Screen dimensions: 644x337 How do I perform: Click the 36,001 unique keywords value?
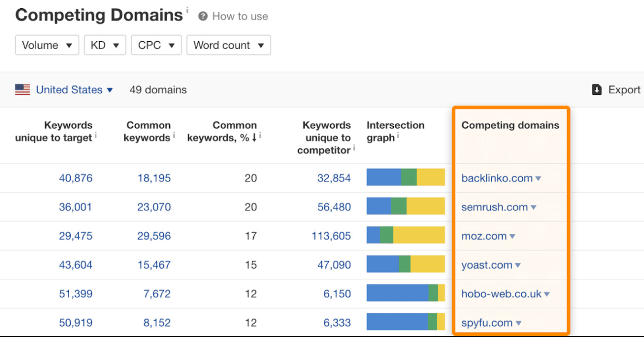click(75, 207)
